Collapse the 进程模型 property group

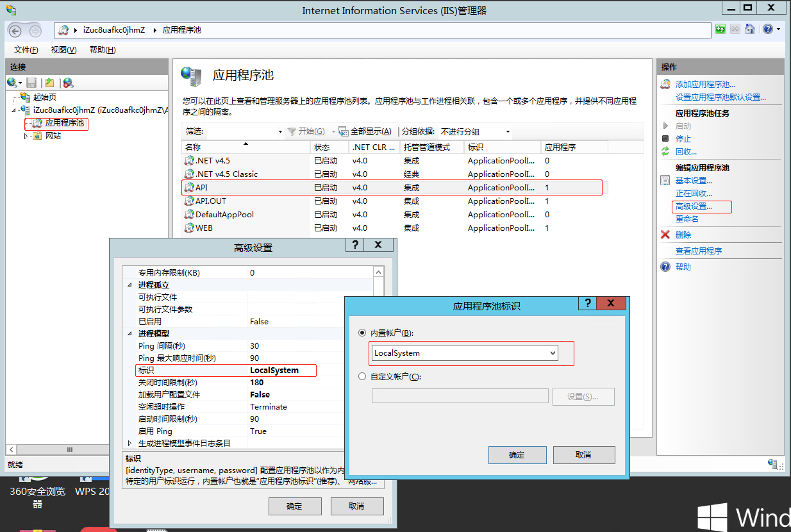coord(130,334)
